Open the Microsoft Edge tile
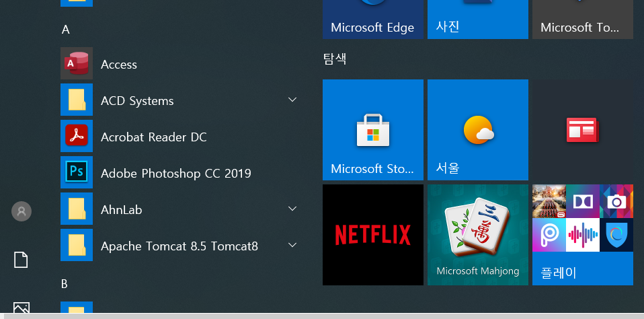The image size is (644, 319). point(373,20)
